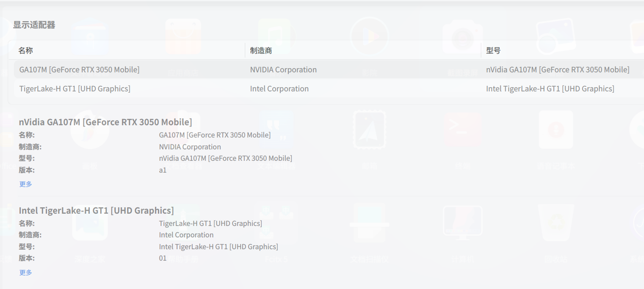Click the 显示适配器 section title
644x289 pixels.
[x=34, y=25]
